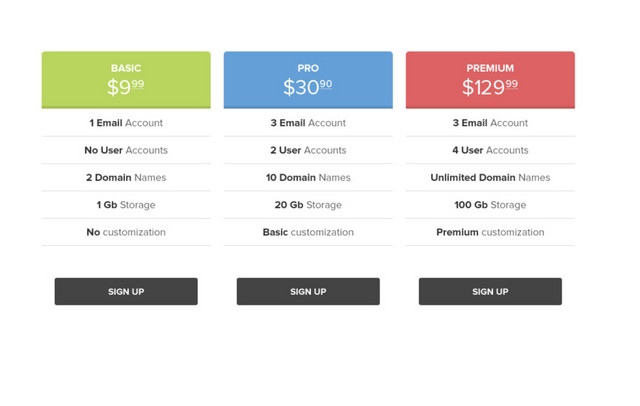
Task: Click "Basic customization" row
Action: pos(308,232)
